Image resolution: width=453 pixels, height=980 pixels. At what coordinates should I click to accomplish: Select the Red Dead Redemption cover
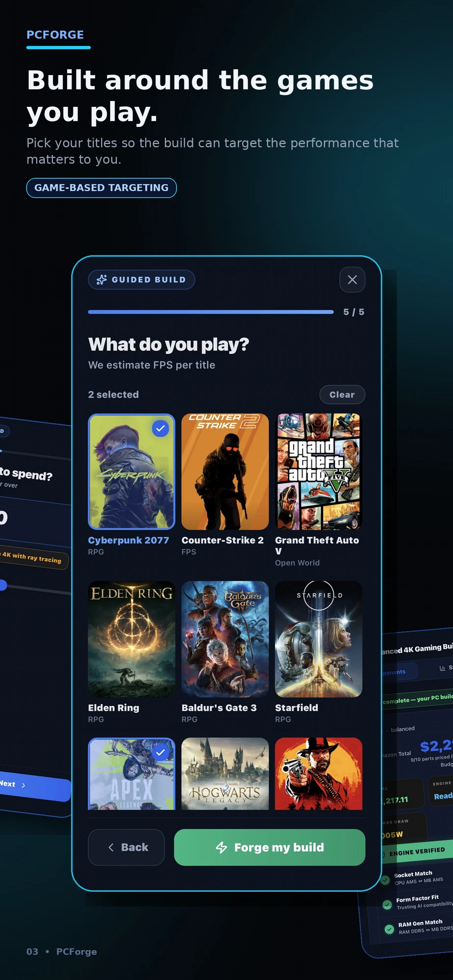point(319,774)
